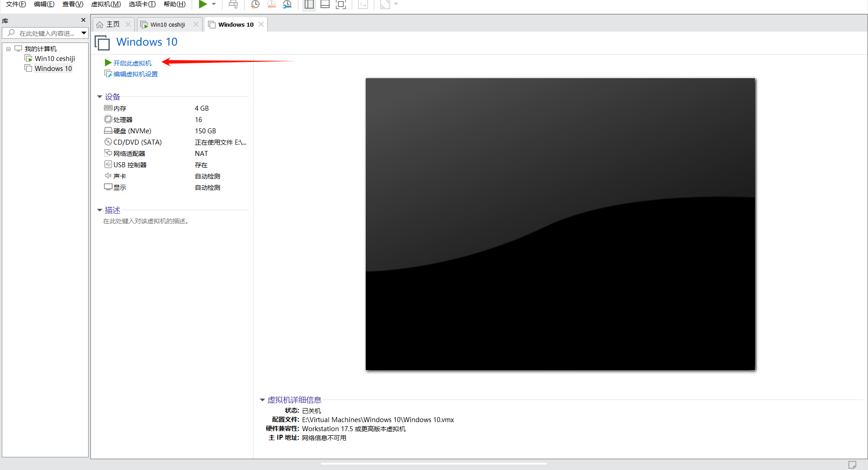Open the power options dropdown arrow
This screenshot has width=868, height=470.
coord(214,5)
